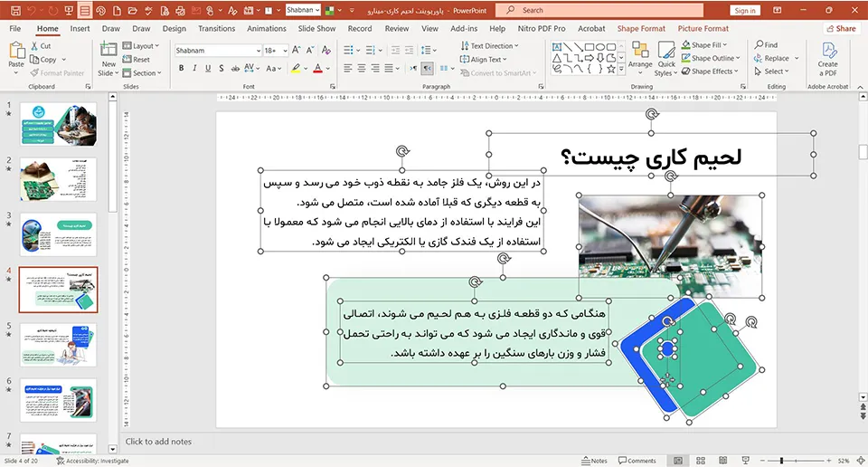The height and width of the screenshot is (467, 868).
Task: Decrease font size with the small A icon
Action: (x=310, y=51)
